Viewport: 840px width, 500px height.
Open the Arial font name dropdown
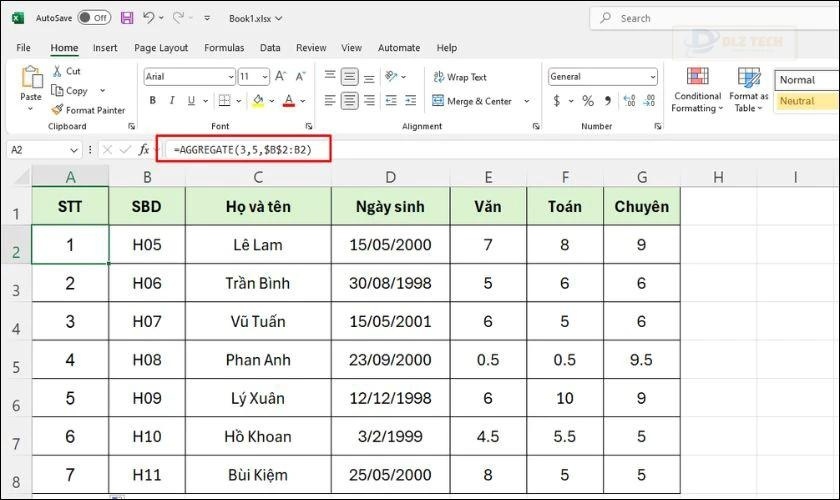click(x=231, y=77)
